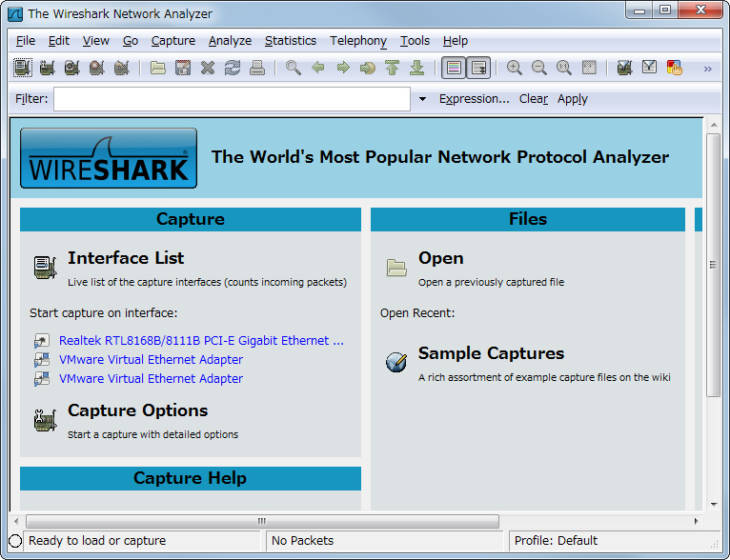Reset zoom to normal size icon
This screenshot has width=730, height=560.
(564, 68)
